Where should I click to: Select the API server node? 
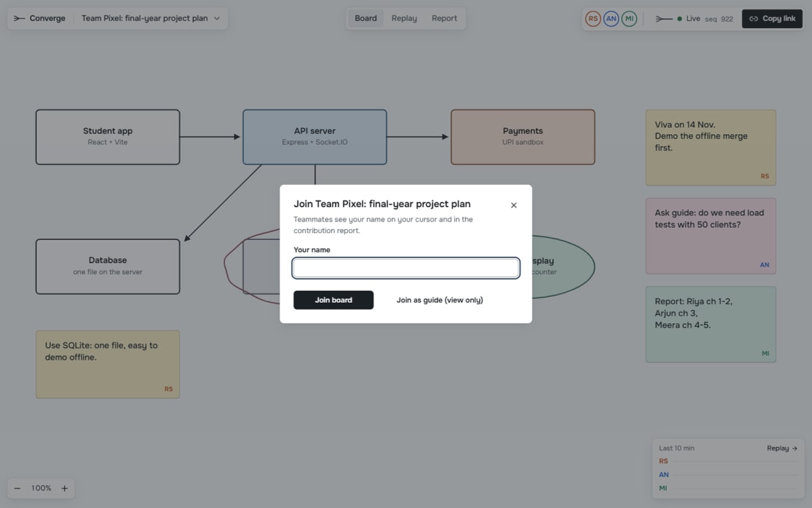(315, 137)
